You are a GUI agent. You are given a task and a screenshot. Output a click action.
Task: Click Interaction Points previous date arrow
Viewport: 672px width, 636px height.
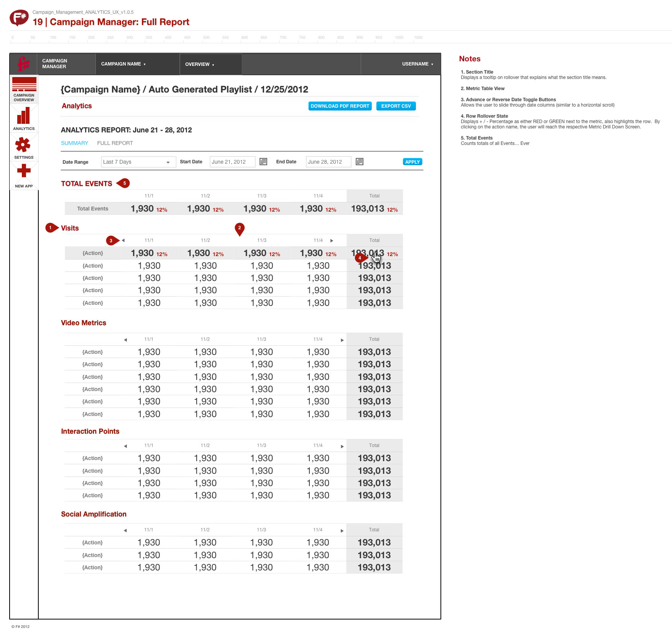click(x=125, y=446)
